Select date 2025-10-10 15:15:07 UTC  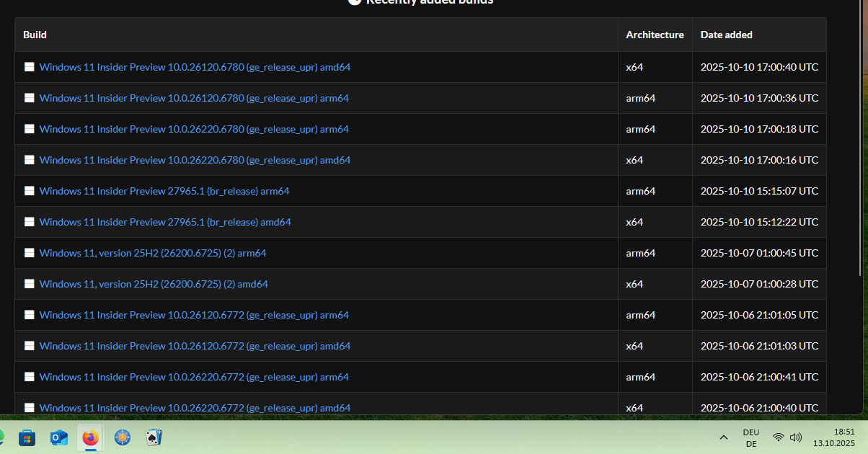759,191
